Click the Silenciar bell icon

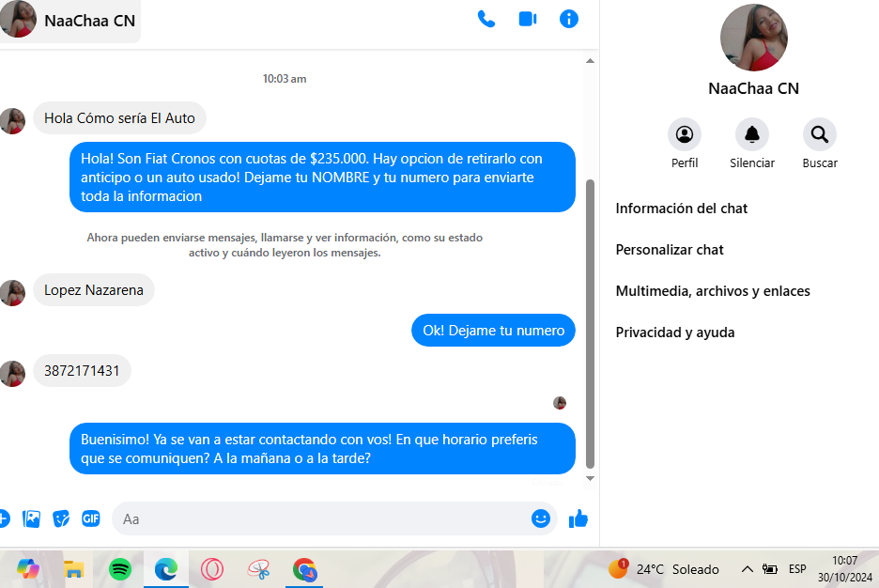click(751, 134)
